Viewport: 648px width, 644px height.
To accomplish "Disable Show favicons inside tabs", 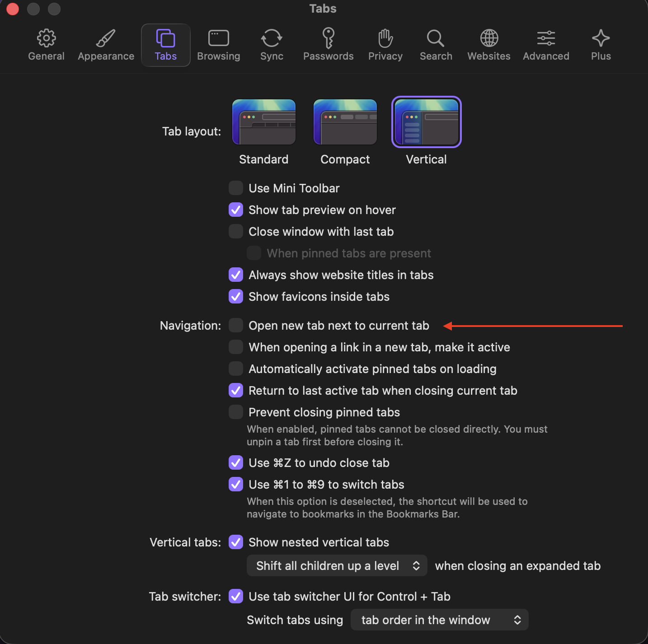I will pos(236,297).
